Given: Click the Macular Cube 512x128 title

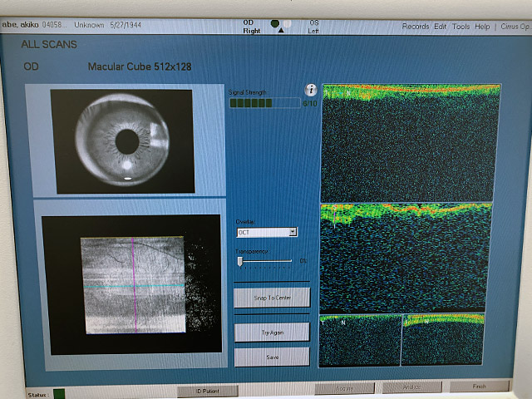Looking at the screenshot, I should [140, 66].
